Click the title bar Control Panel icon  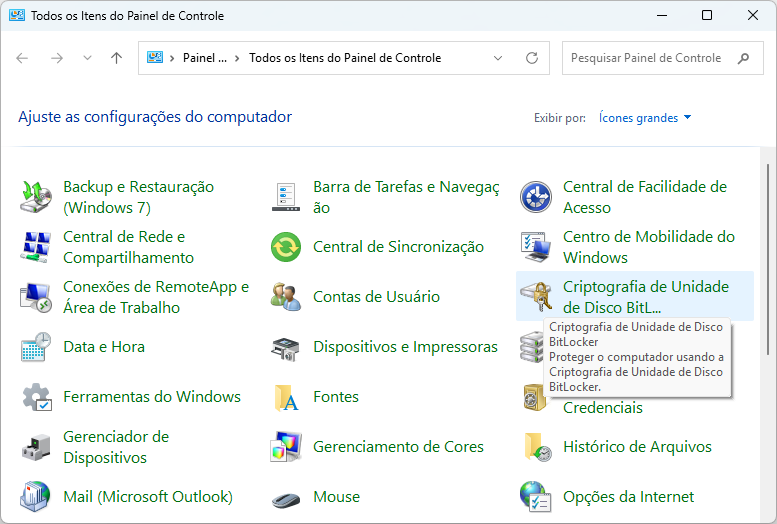[x=17, y=15]
